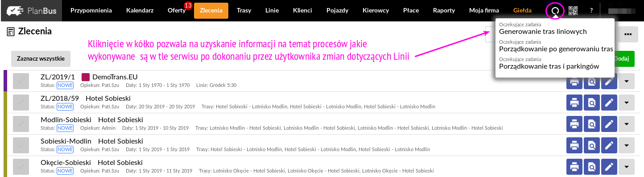Select checkbox for order ZL/2019/1
This screenshot has width=644, height=177.
[x=21, y=81]
